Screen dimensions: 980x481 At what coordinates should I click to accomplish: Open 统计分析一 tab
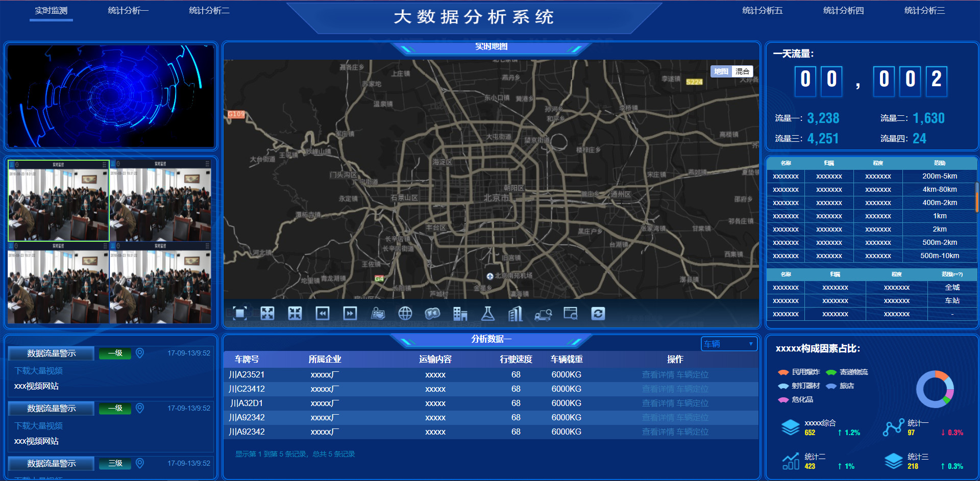(x=128, y=11)
